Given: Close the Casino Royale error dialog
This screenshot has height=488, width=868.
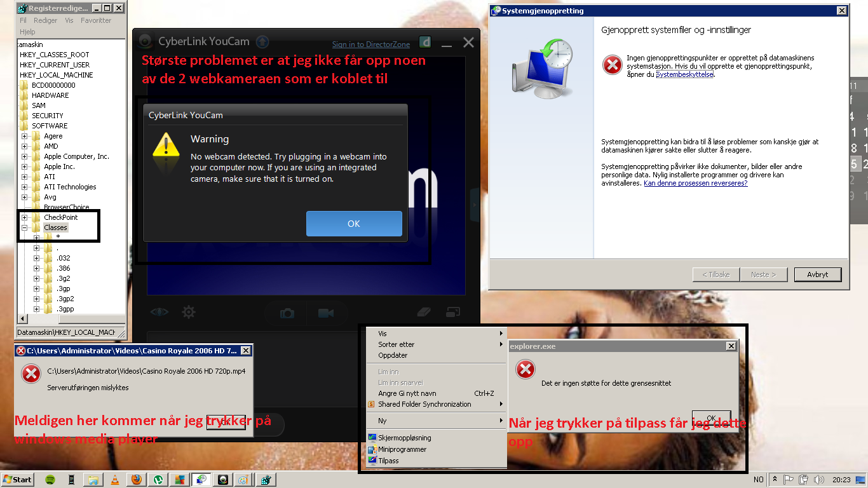Looking at the screenshot, I should pyautogui.click(x=246, y=350).
